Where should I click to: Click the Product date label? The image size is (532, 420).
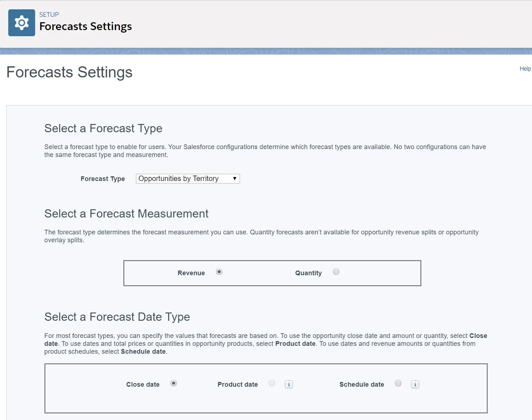[x=237, y=385]
